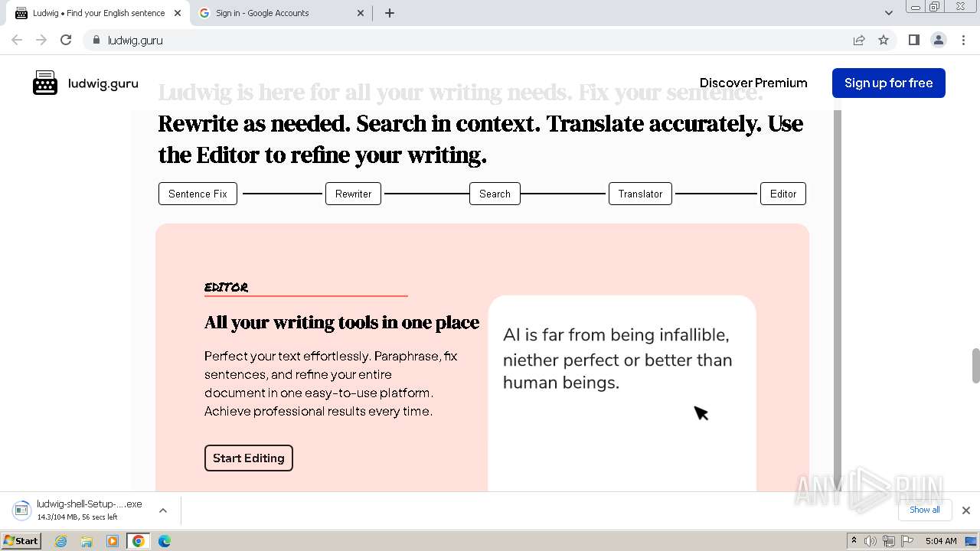Click the sample text about AI being infallible
Viewport: 980px width, 551px height.
tap(617, 359)
